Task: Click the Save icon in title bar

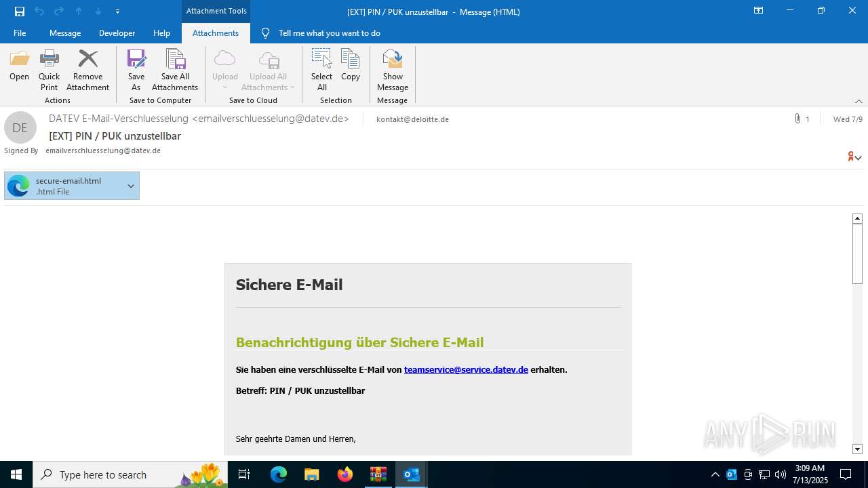Action: (20, 11)
